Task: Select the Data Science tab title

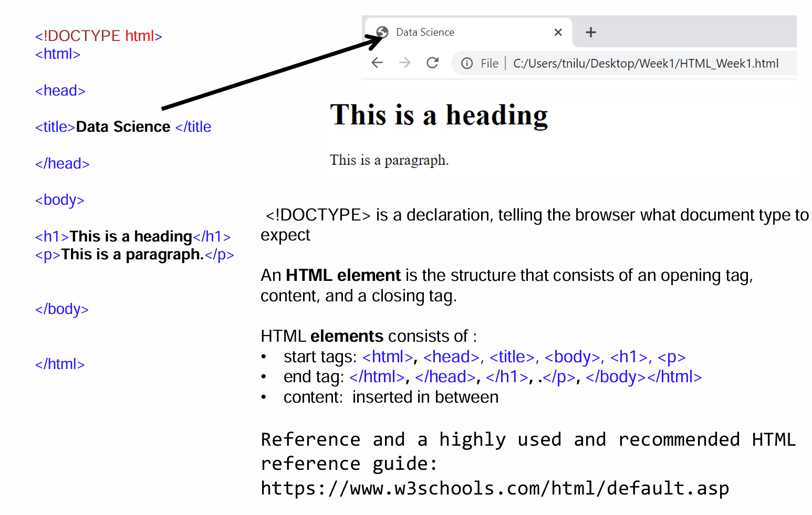Action: click(425, 33)
